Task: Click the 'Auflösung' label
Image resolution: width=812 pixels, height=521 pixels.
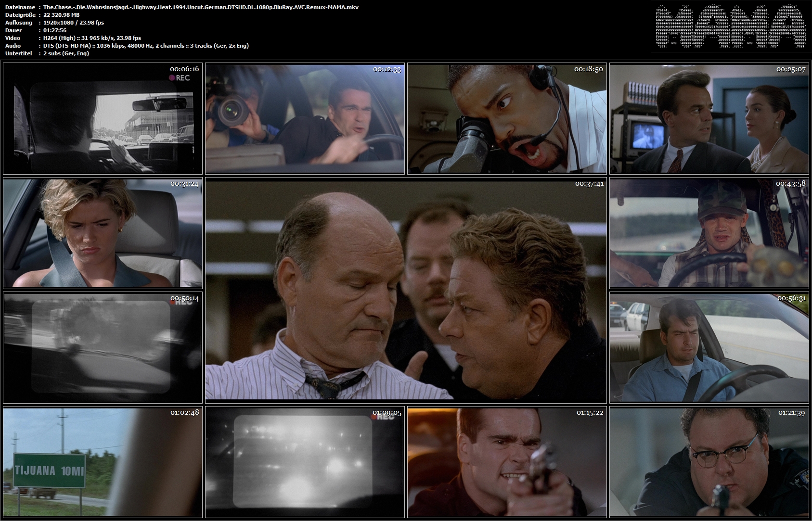Action: [18, 23]
